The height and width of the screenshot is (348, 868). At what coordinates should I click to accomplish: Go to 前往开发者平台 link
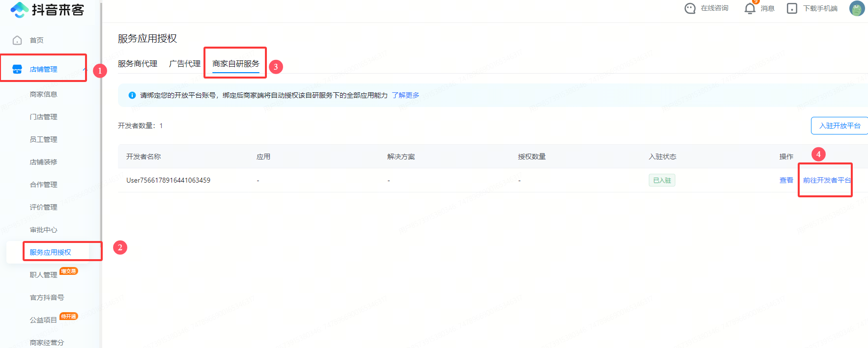point(827,180)
